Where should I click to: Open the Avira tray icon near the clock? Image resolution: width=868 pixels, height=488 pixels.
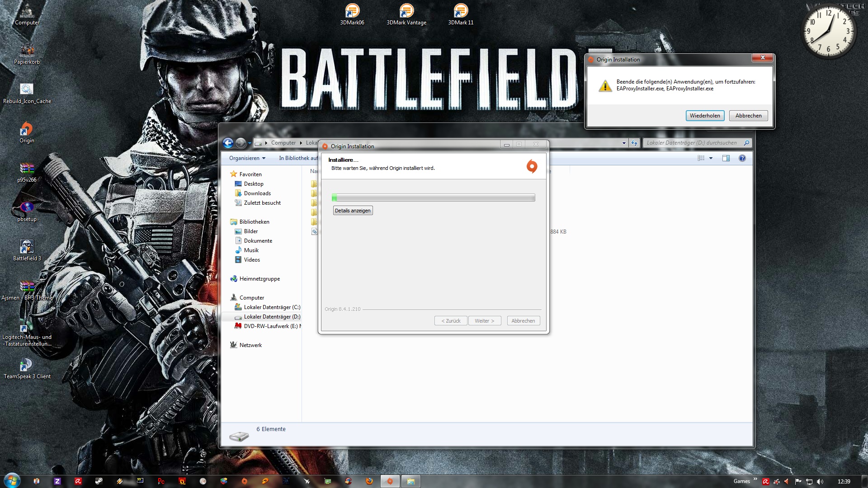tap(765, 482)
